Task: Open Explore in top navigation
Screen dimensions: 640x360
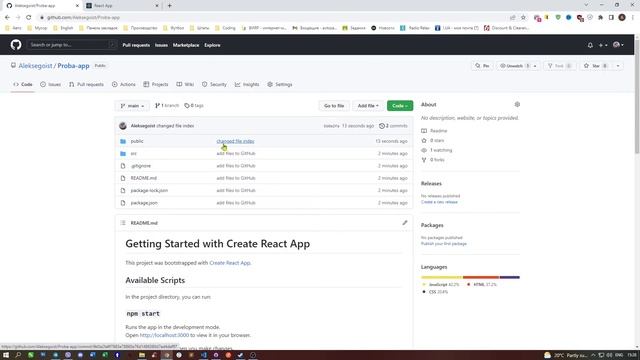Action: [x=212, y=45]
